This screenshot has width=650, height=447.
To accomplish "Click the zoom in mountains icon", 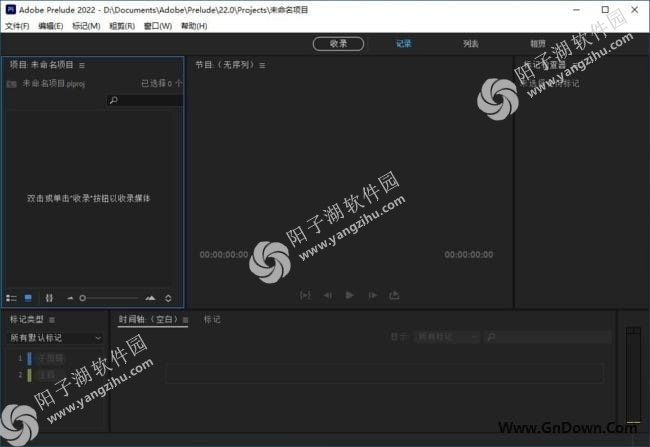I will pyautogui.click(x=150, y=298).
